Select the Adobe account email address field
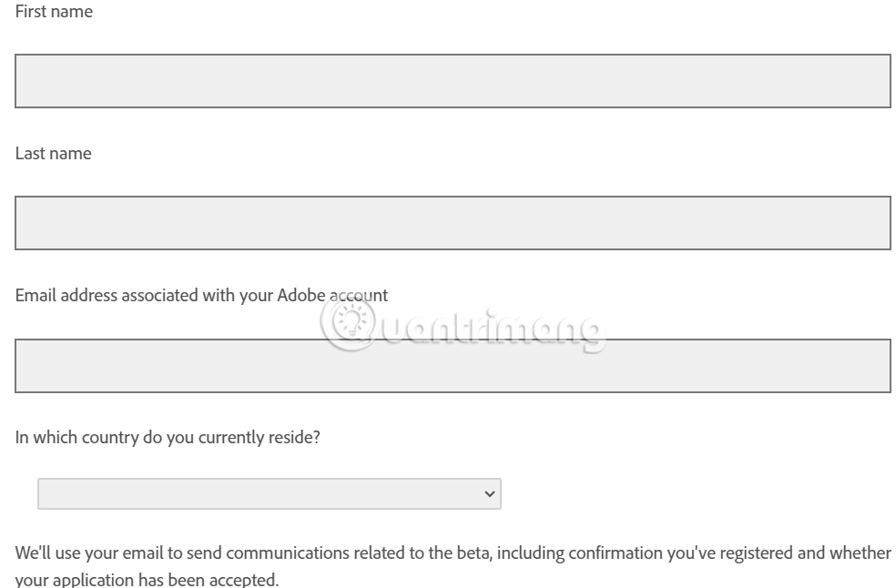The width and height of the screenshot is (896, 588). 453,366
